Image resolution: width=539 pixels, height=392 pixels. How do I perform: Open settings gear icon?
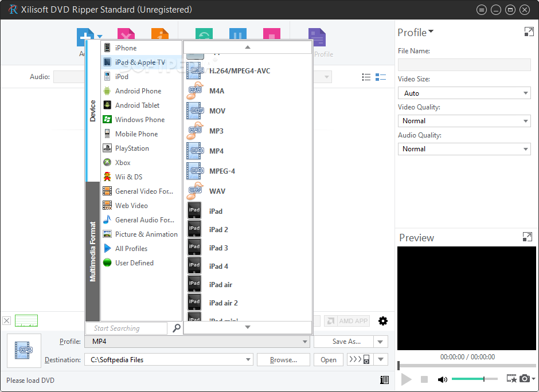tap(382, 321)
